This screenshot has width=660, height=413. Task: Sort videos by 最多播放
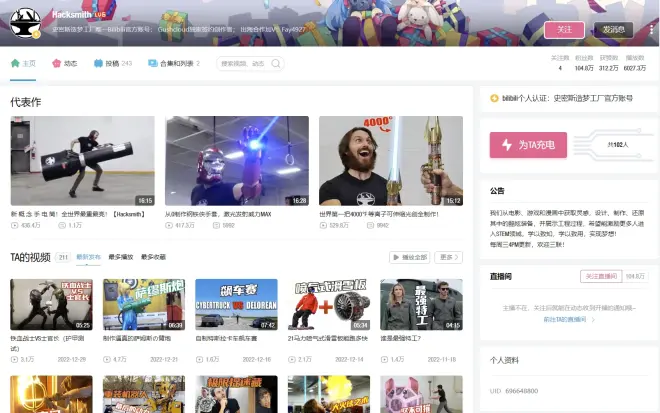click(x=121, y=257)
